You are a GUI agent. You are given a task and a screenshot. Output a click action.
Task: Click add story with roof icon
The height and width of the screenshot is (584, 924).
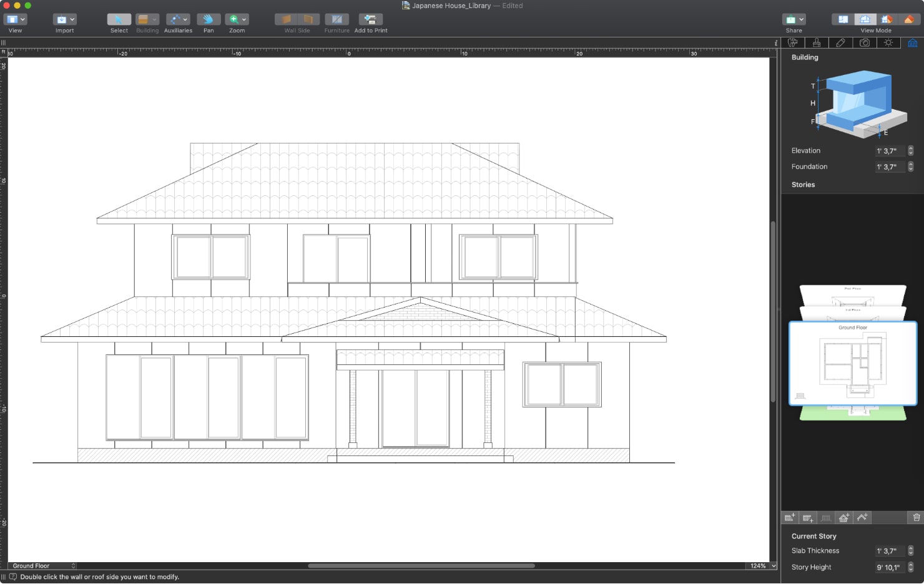(844, 518)
